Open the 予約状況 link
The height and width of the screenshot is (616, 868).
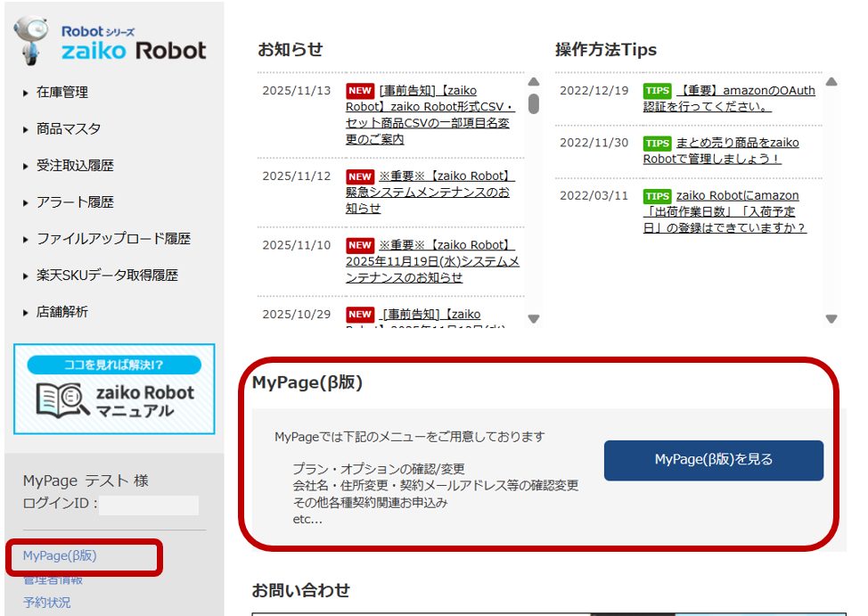pos(45,603)
